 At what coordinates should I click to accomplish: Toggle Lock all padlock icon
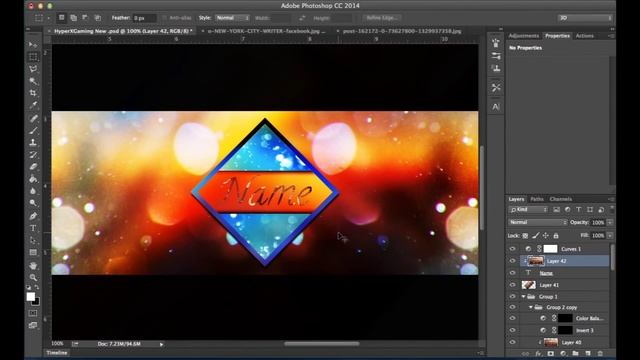pos(556,236)
